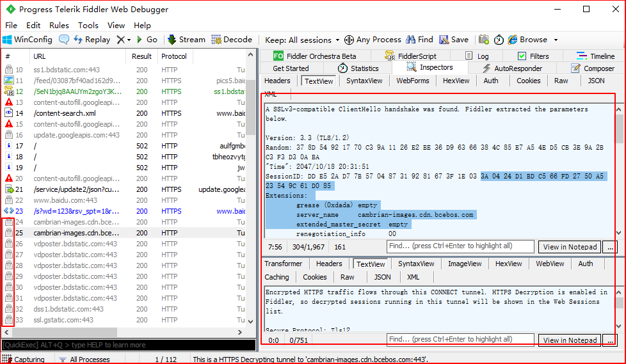Image resolution: width=626 pixels, height=364 pixels.
Task: Open the Log tab
Action: (x=477, y=56)
